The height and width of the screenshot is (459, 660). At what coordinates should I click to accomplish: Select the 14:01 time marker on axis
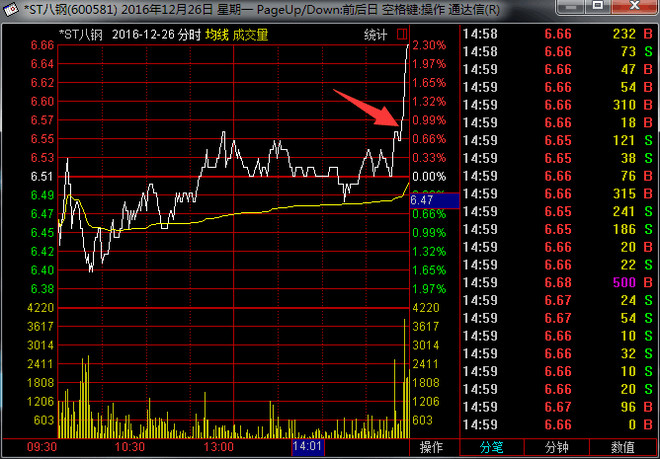pos(308,447)
